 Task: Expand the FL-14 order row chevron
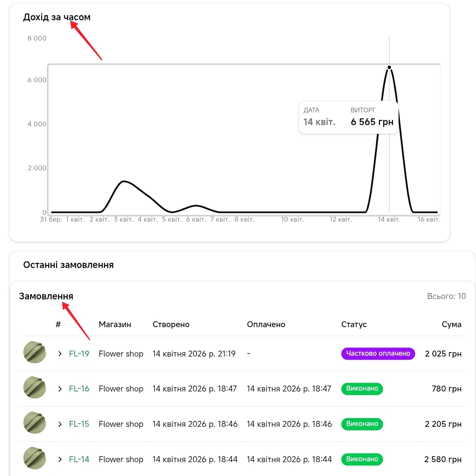click(x=60, y=459)
